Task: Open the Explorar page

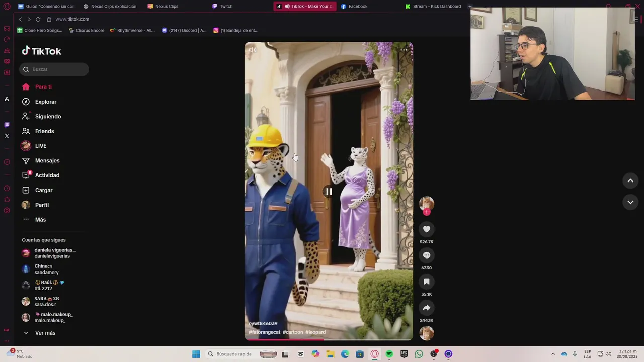Action: (39, 102)
